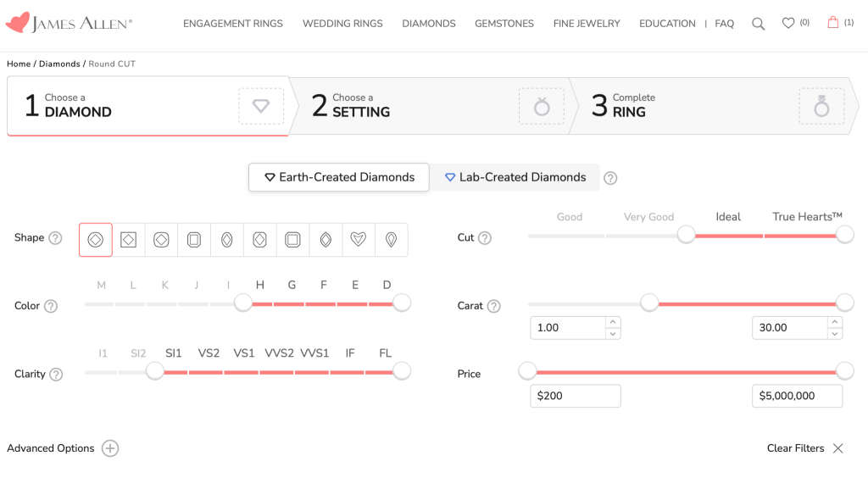Click the left Cut slider handle
Image resolution: width=868 pixels, height=478 pixels.
686,235
